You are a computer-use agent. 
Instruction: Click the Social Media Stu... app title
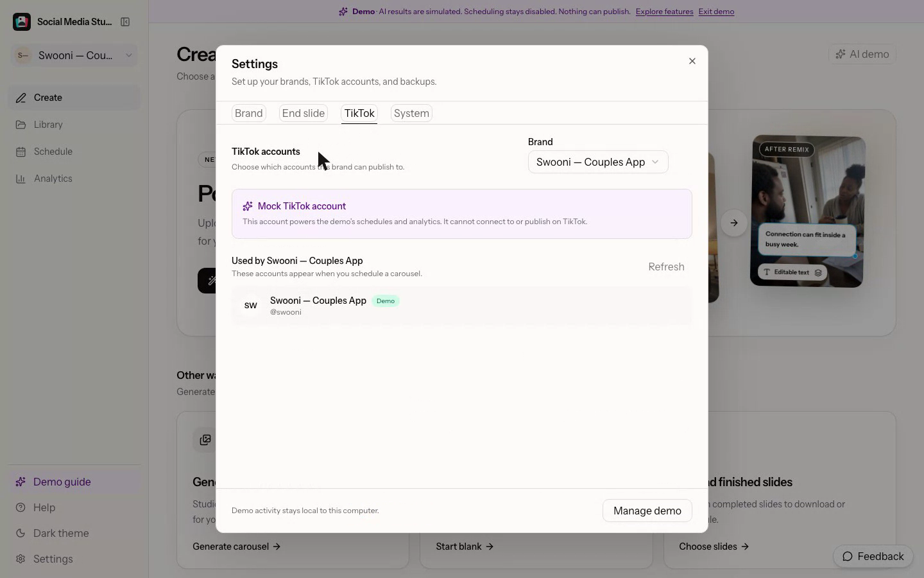pos(74,22)
